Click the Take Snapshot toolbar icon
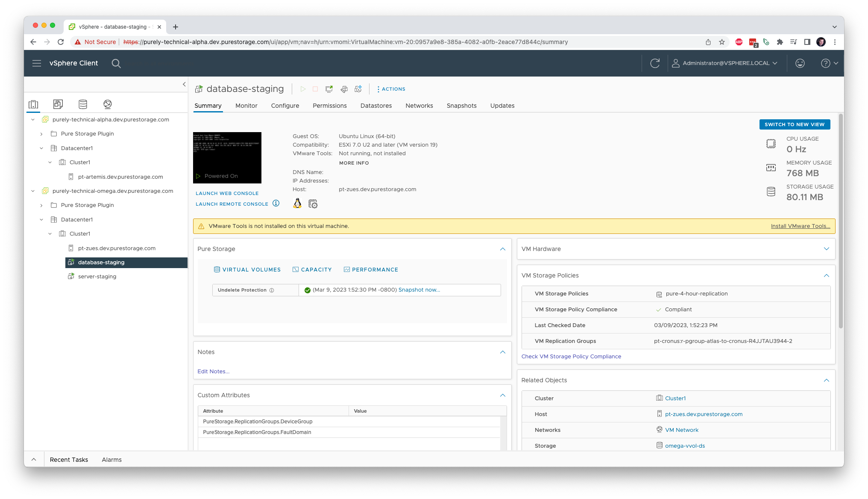Viewport: 868px width, 499px height. (358, 89)
